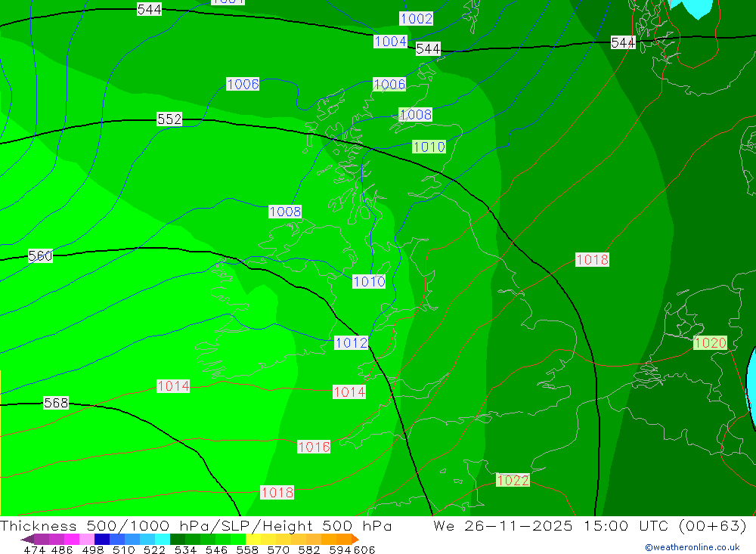Pick the darkest green legend swatch
Image resolution: width=756 pixels, height=554 pixels.
(x=178, y=539)
